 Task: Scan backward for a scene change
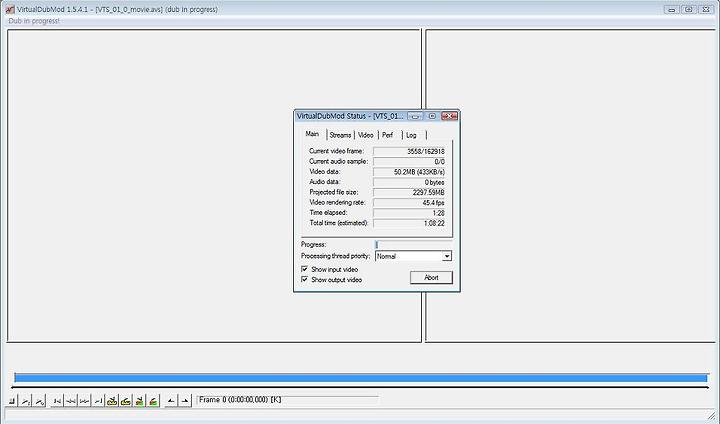pyautogui.click(x=140, y=401)
